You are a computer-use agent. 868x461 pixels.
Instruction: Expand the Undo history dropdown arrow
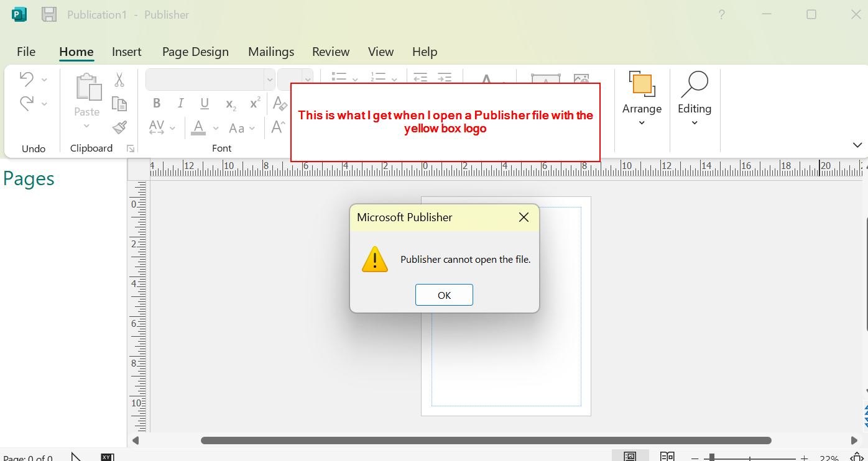click(x=44, y=80)
